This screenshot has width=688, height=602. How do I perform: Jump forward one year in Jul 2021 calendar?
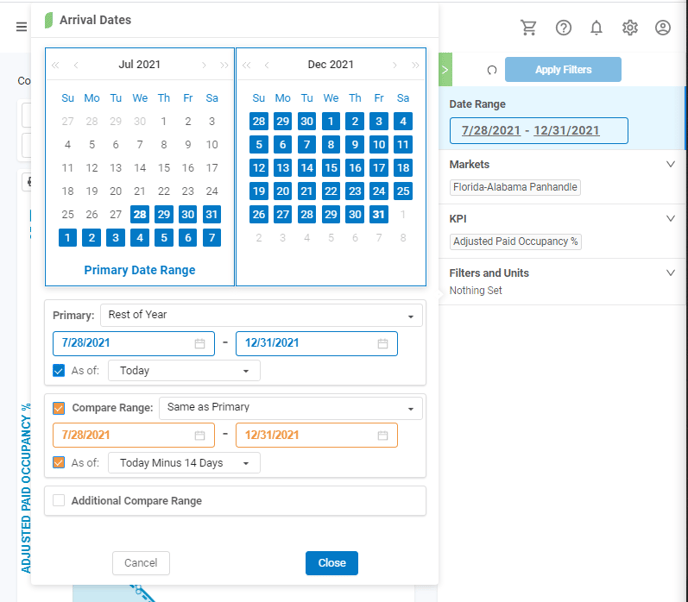click(x=224, y=65)
